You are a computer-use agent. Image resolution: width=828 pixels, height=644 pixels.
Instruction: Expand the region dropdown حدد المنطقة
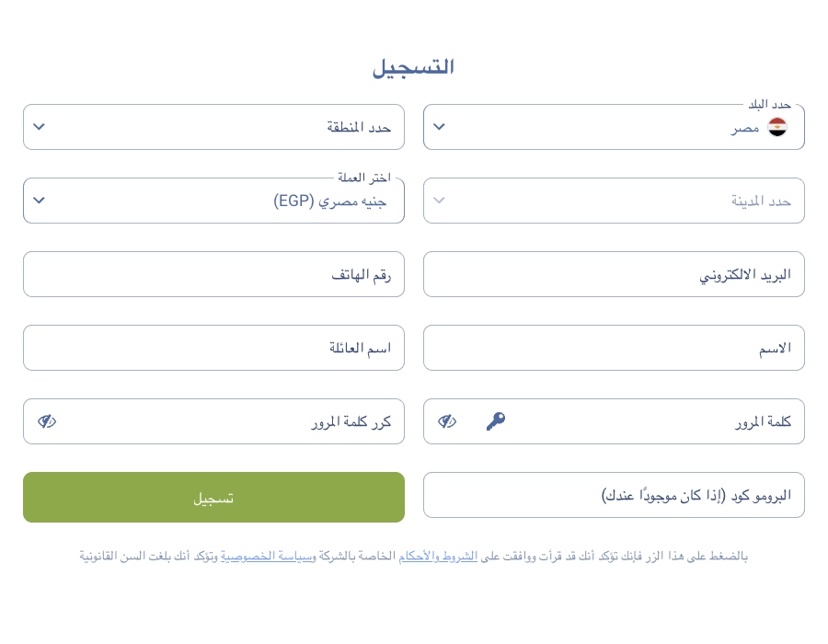(x=213, y=127)
